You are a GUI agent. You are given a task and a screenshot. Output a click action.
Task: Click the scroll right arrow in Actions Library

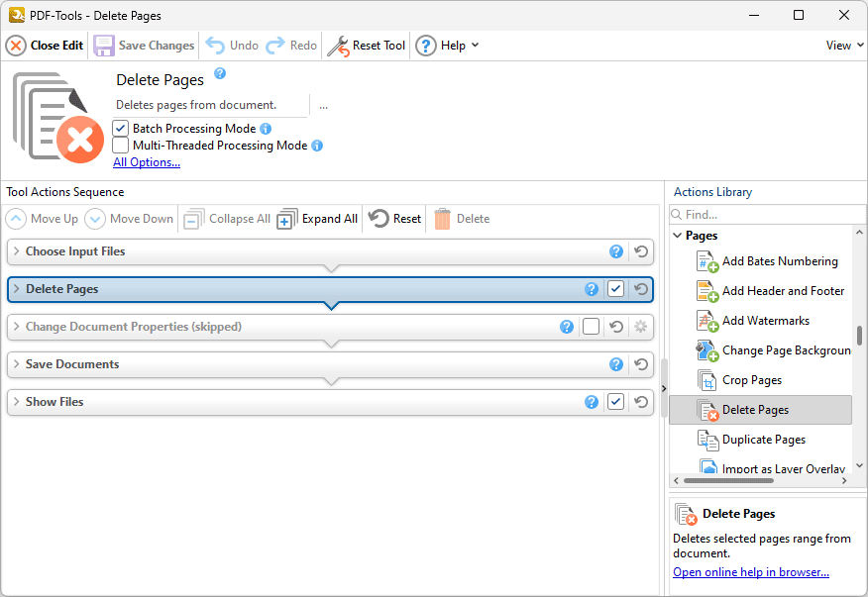(844, 481)
